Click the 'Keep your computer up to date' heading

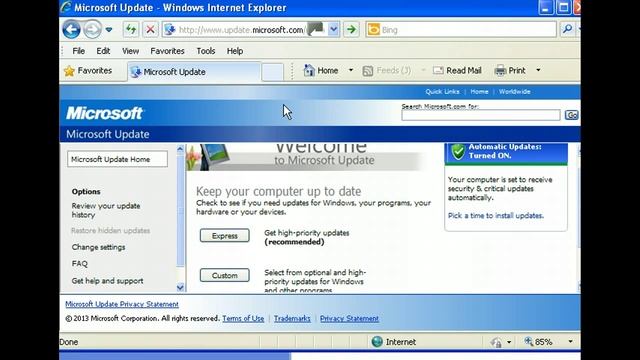[x=278, y=191]
